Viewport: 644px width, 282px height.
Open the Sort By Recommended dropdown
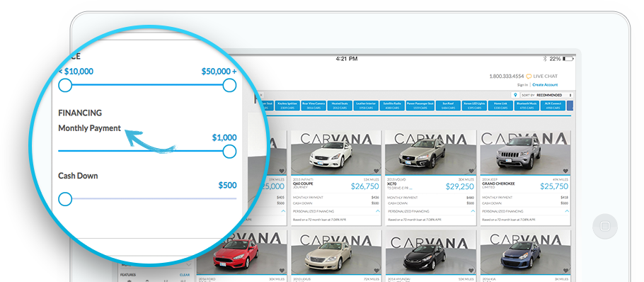coord(546,95)
